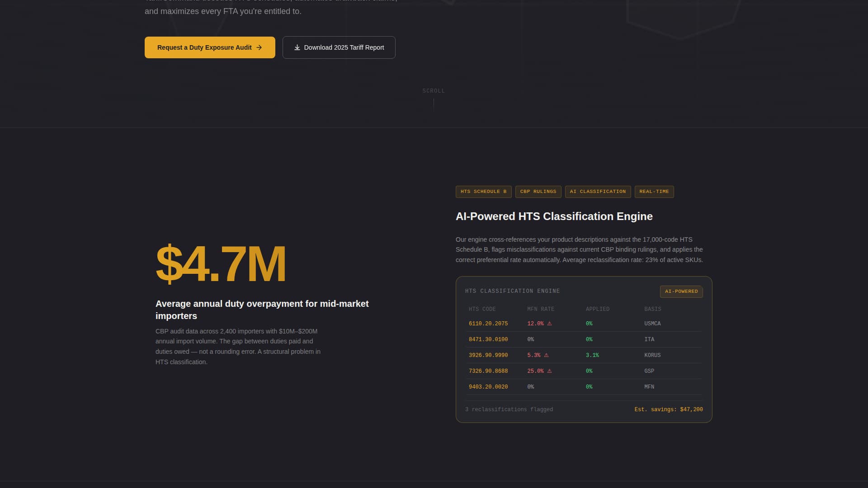Click ITA basis cell
The image size is (868, 488).
click(649, 339)
